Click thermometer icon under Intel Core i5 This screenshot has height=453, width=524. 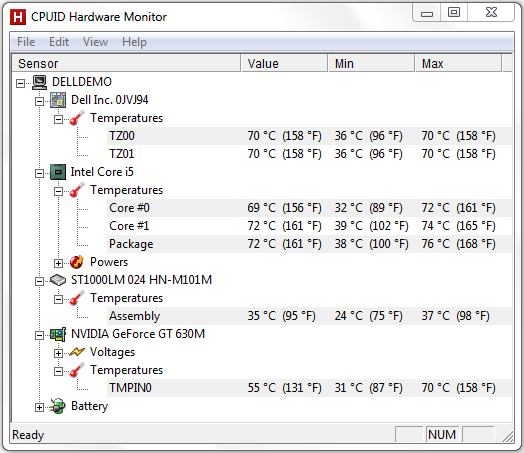77,190
